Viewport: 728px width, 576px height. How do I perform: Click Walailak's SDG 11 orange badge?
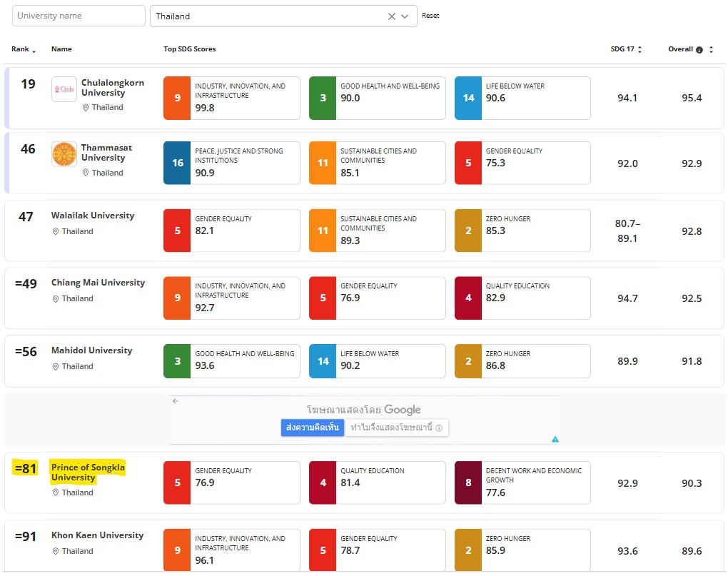point(323,231)
